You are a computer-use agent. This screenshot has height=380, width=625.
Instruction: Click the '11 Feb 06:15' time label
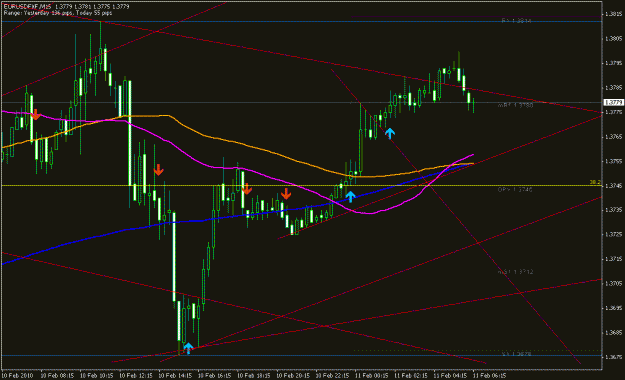[489, 376]
